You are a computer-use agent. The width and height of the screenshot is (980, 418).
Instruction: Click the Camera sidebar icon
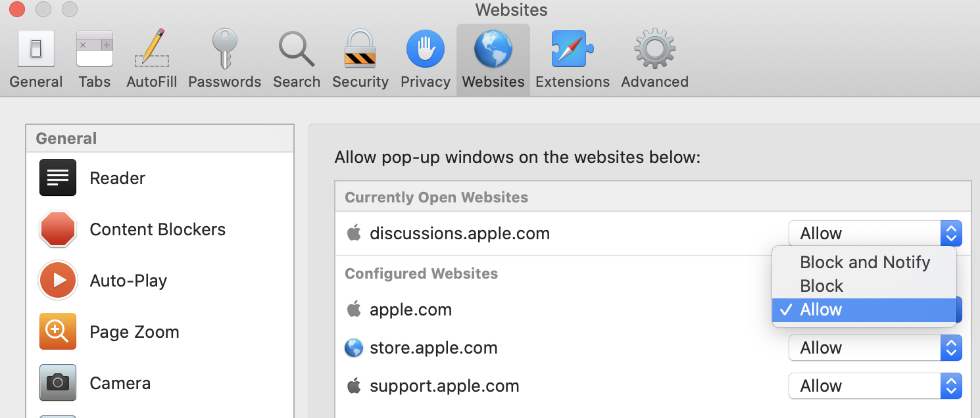(58, 383)
